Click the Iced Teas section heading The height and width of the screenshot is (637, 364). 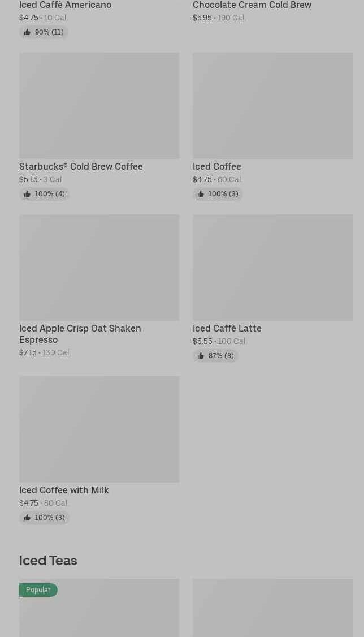point(48,560)
